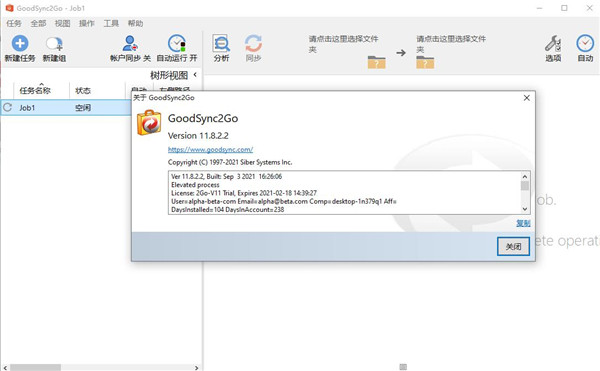Click the info box scroll up arrow
This screenshot has height=371, width=600.
(x=525, y=176)
